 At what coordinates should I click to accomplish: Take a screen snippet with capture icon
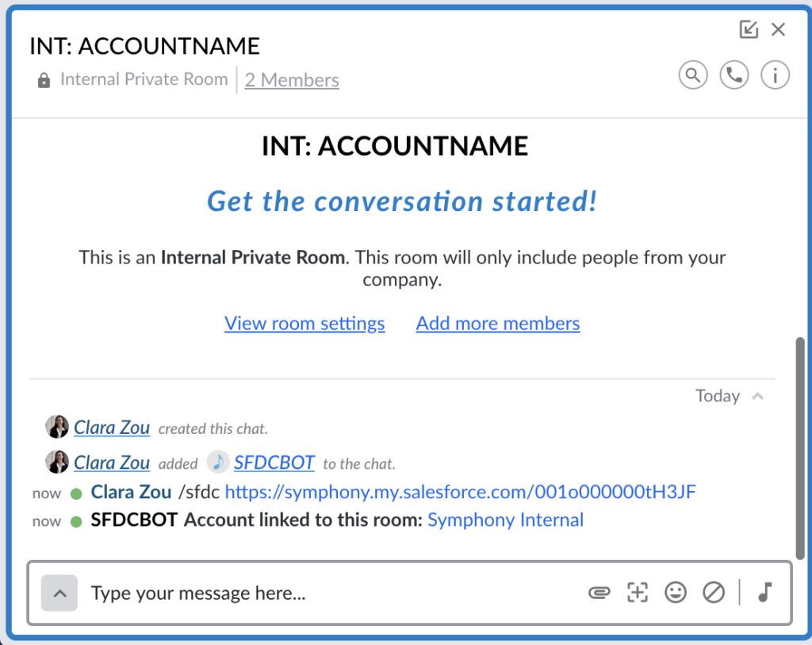(638, 592)
